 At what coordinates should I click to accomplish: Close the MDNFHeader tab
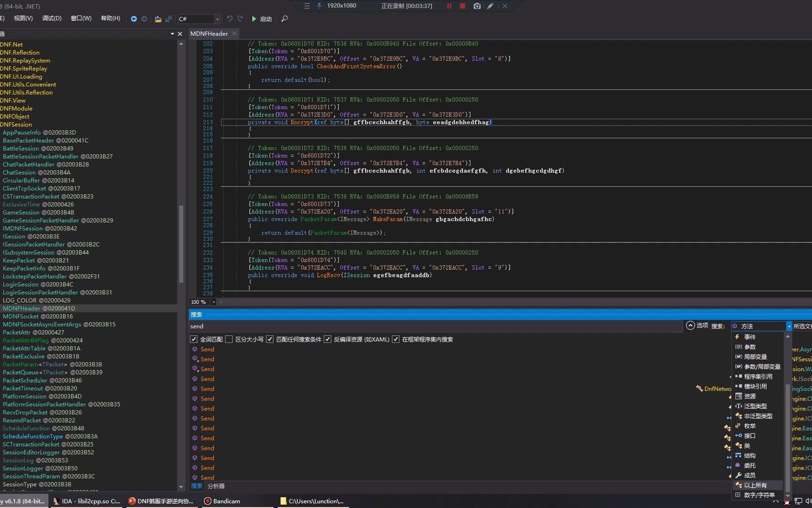point(234,33)
